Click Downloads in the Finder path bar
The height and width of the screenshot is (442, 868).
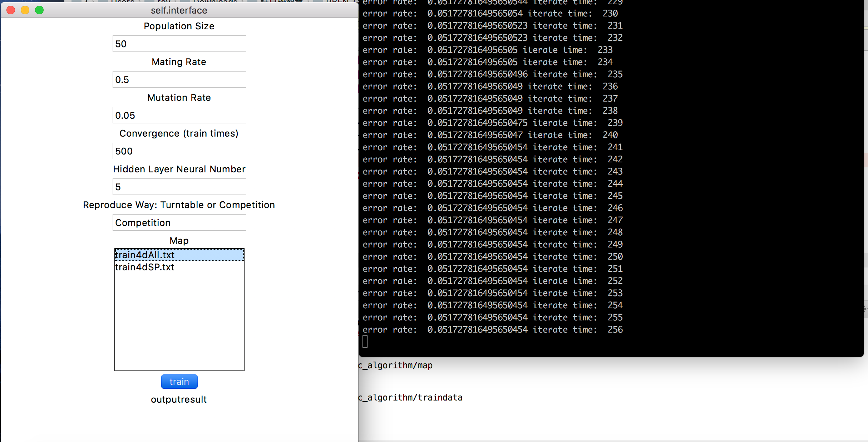click(x=214, y=2)
